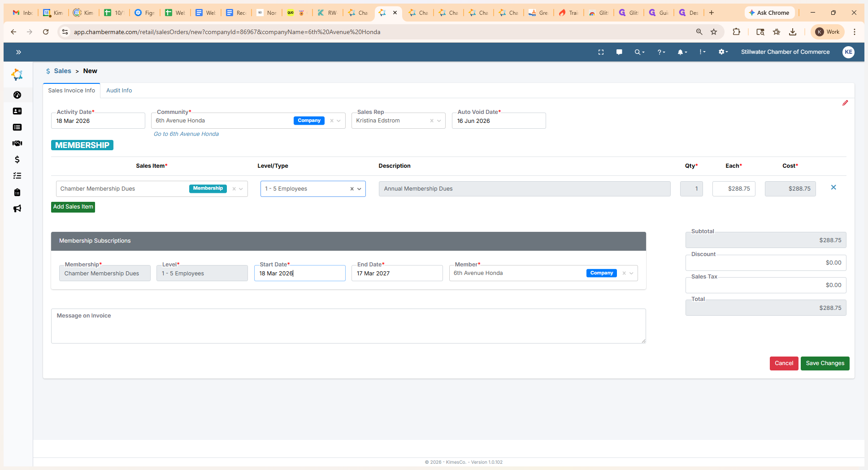Viewport: 868px width, 470px height.
Task: Click the red pencil edit icon
Action: (845, 103)
